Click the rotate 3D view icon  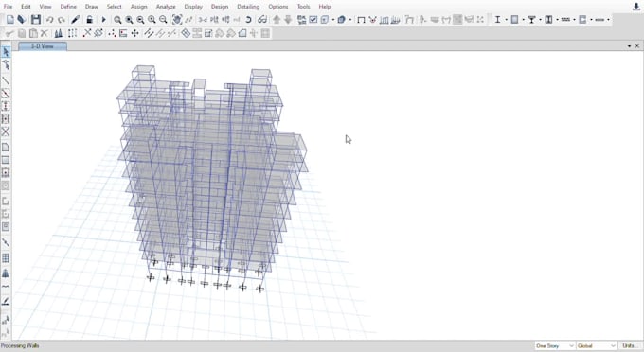pyautogui.click(x=248, y=19)
